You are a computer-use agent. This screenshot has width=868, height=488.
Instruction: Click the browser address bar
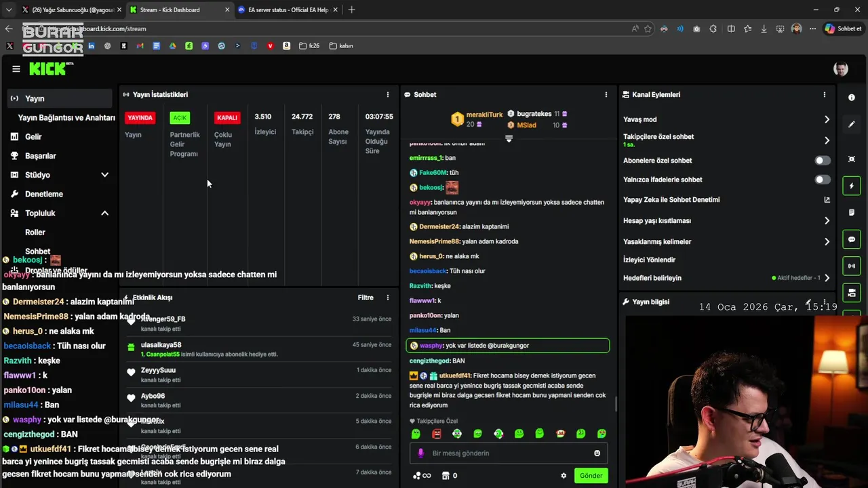coord(339,28)
